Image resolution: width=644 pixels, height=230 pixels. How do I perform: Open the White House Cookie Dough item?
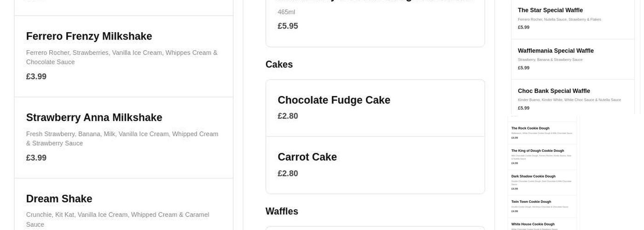point(533,224)
